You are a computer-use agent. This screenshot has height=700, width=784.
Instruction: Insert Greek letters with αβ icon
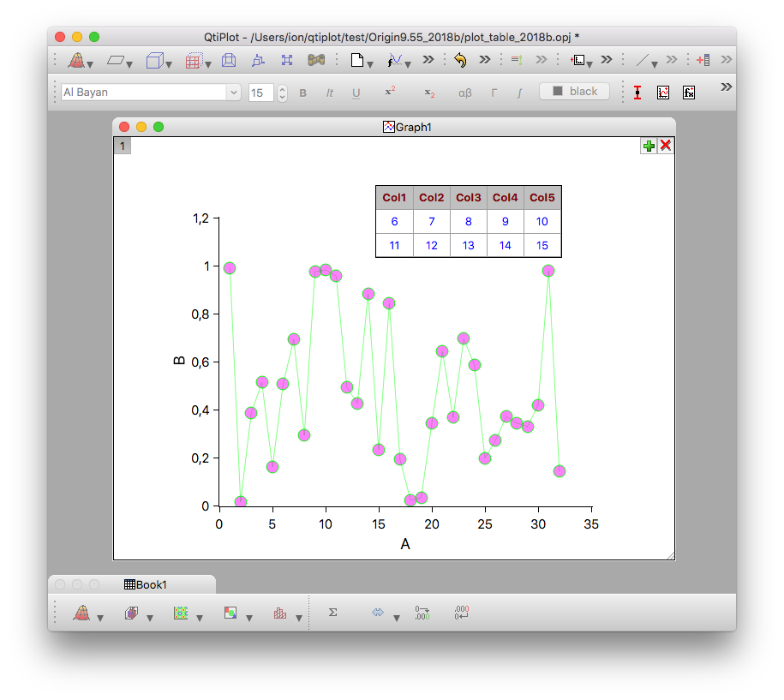pyautogui.click(x=464, y=93)
